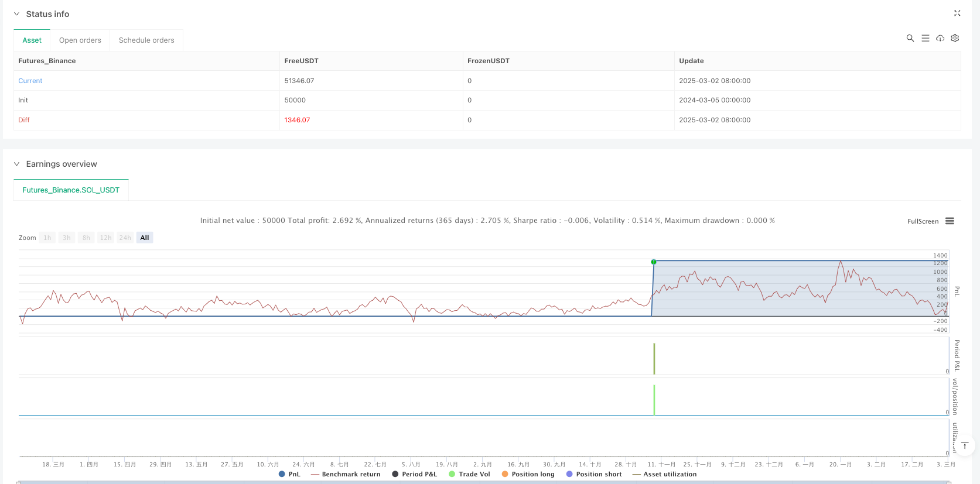Set chart zoom to 24h

(x=125, y=238)
